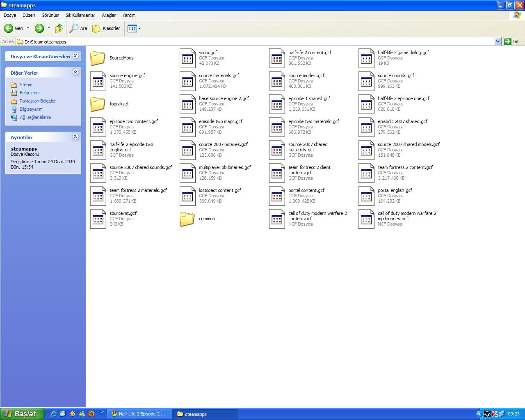Open the Forward history dropdown arrow
The width and height of the screenshot is (525, 420).
click(49, 28)
